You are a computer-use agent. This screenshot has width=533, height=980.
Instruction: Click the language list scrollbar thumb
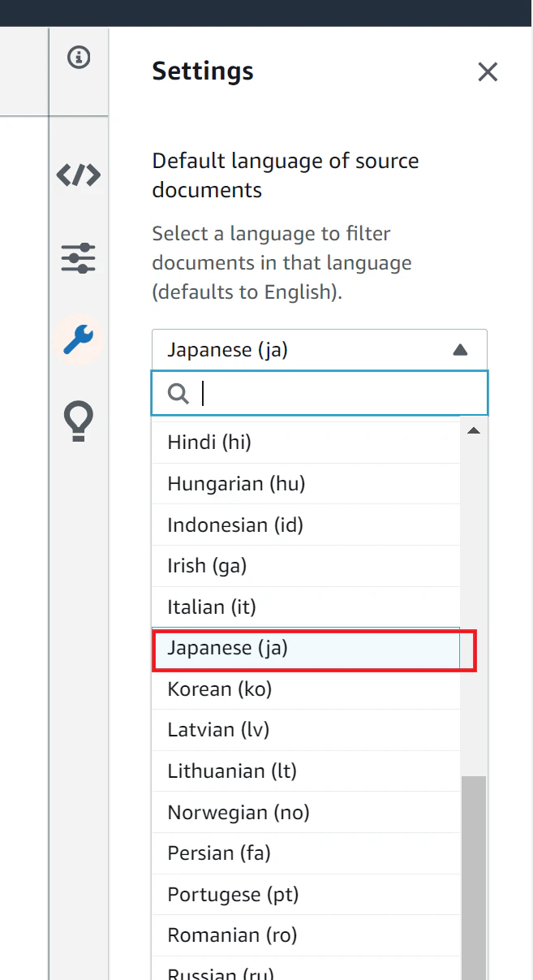pos(474,878)
